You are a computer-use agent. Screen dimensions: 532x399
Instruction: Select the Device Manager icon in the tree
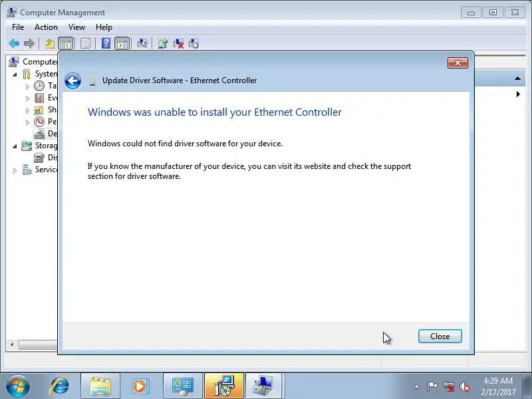pyautogui.click(x=39, y=134)
